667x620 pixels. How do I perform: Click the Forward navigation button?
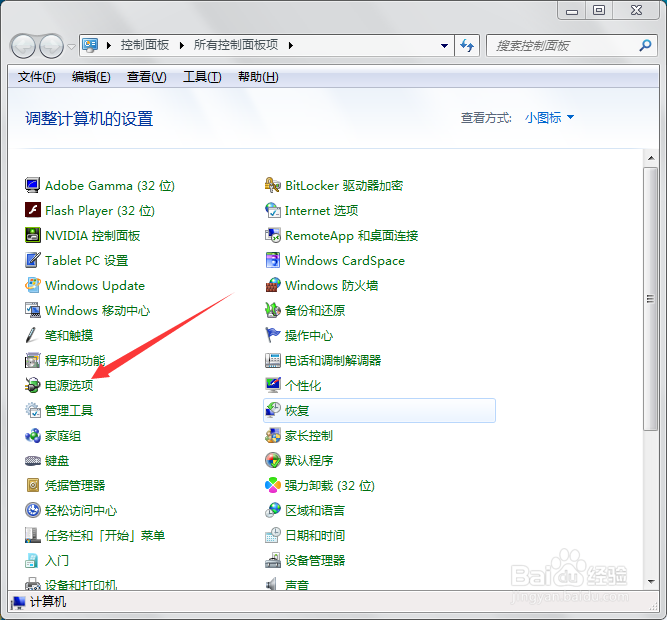coord(51,46)
